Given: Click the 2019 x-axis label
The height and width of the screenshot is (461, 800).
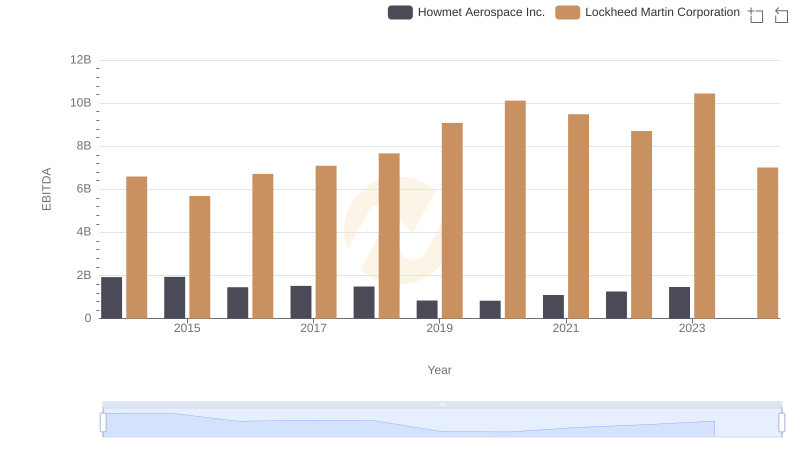Looking at the screenshot, I should (x=439, y=328).
